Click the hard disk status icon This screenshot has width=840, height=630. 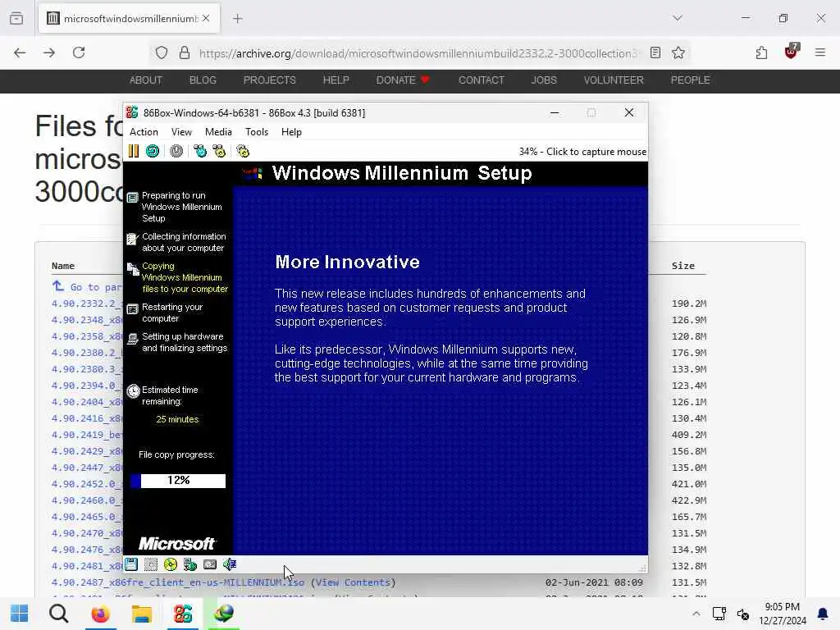point(190,564)
